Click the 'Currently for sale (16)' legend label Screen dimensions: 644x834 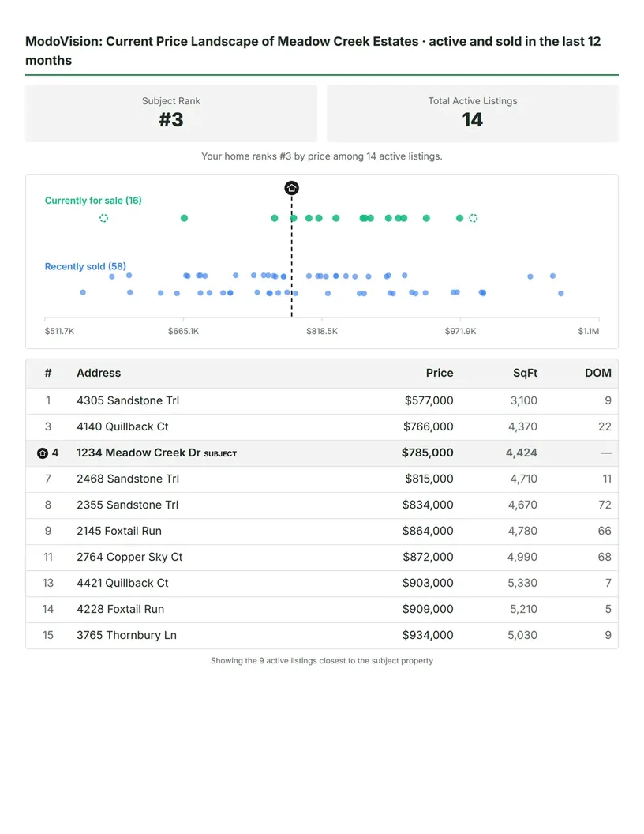pos(93,201)
